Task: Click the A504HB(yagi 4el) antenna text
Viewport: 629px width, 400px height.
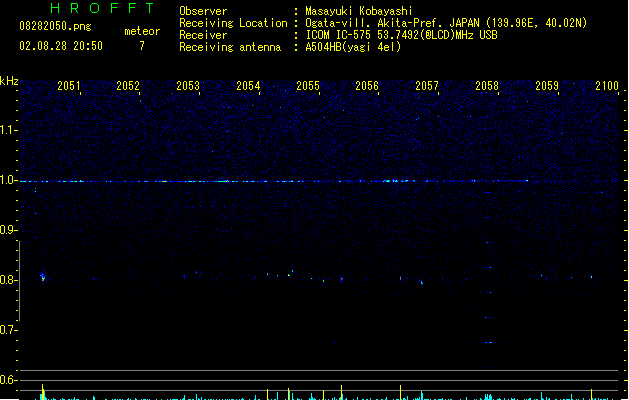Action: (353, 47)
